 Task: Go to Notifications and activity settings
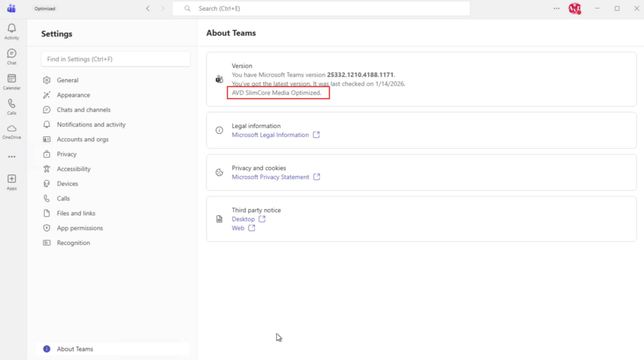[91, 124]
